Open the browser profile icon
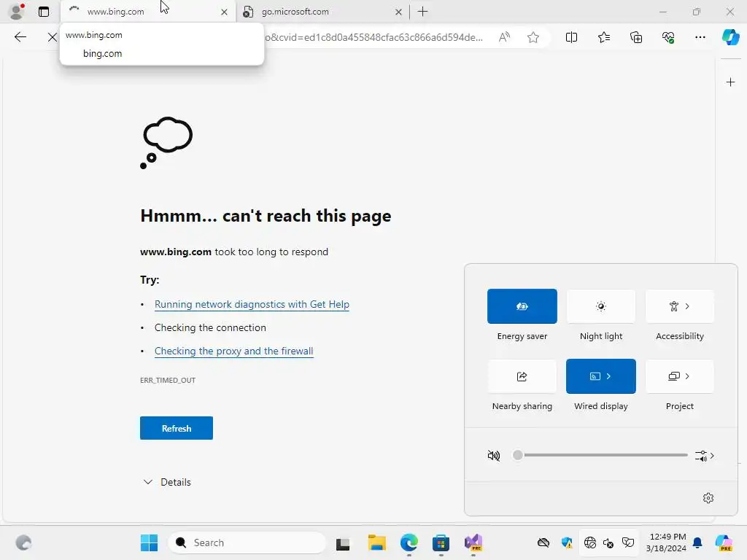747x560 pixels. (17, 12)
